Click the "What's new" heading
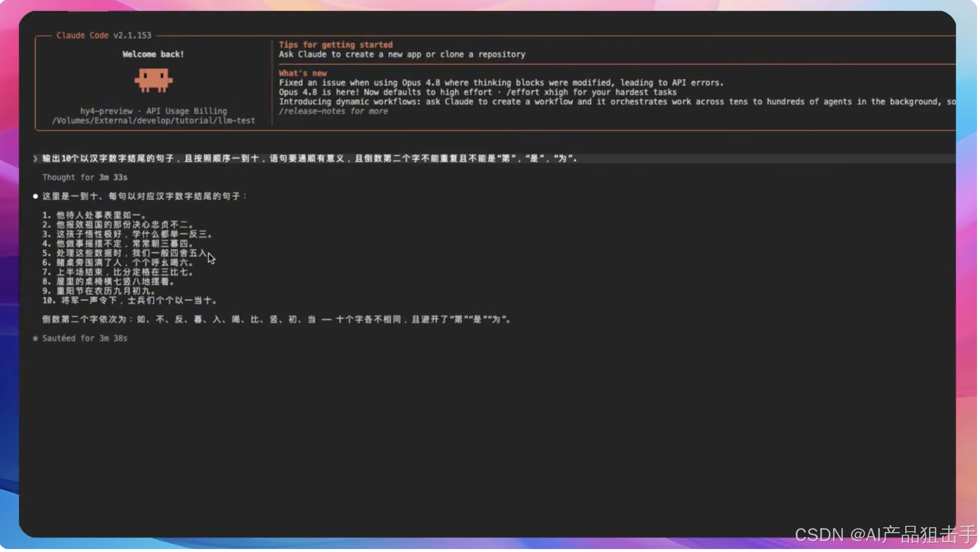 (x=302, y=73)
